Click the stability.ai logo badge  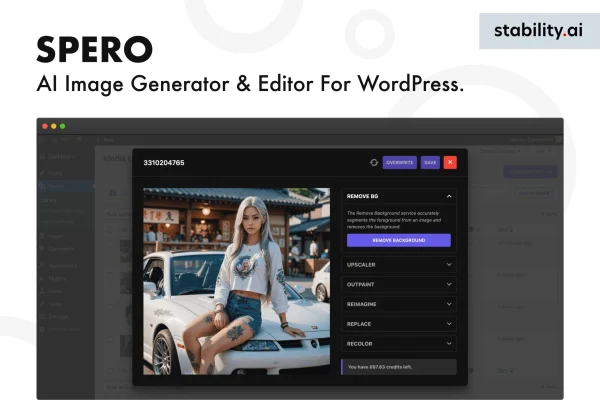coord(539,31)
